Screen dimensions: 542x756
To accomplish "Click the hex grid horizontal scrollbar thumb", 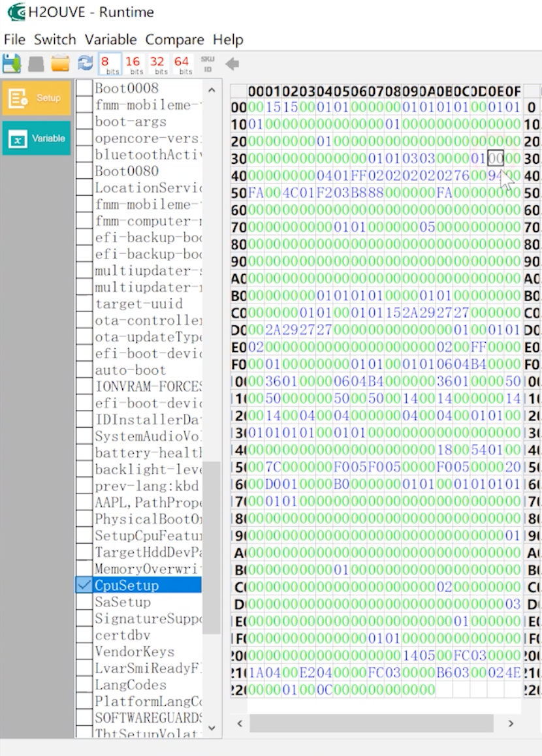I will point(372,723).
